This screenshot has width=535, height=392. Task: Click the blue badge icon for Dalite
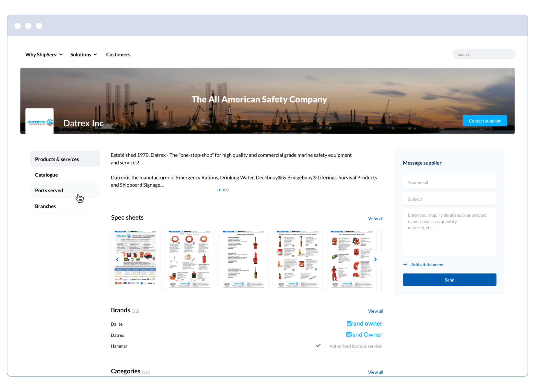[x=349, y=324]
